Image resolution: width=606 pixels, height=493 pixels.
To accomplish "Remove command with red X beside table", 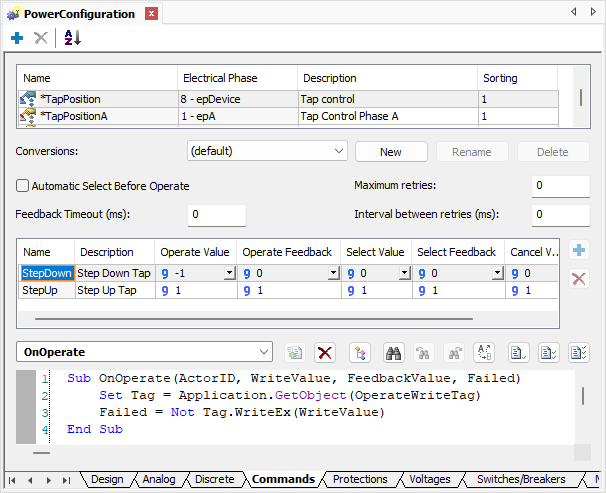I will click(x=578, y=279).
